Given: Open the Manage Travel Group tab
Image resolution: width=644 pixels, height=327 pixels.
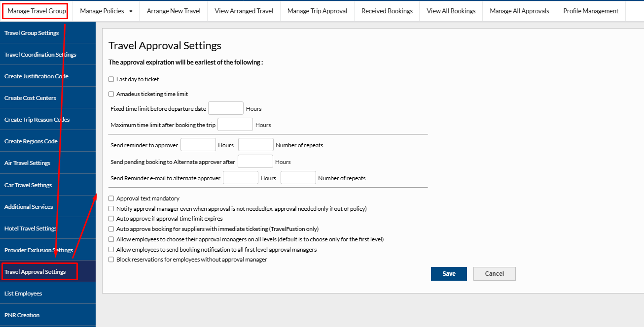Looking at the screenshot, I should click(x=36, y=11).
